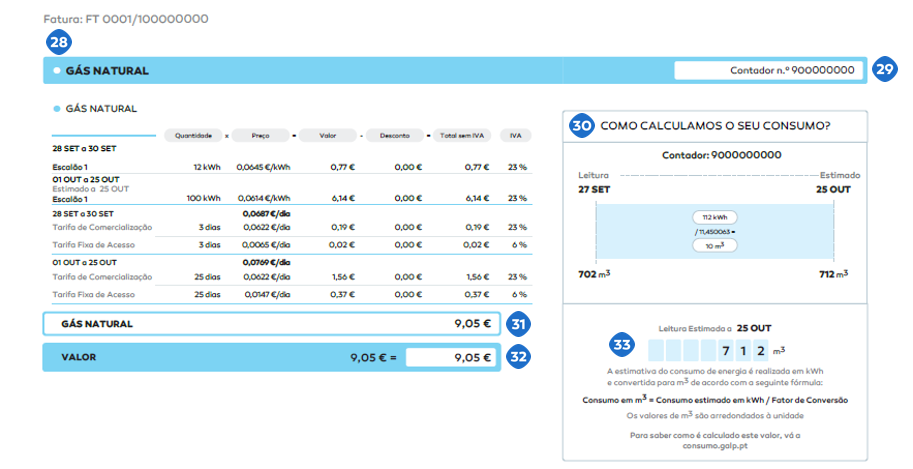
Task: Click the Estimado label in consumption diagram
Action: pyautogui.click(x=840, y=175)
